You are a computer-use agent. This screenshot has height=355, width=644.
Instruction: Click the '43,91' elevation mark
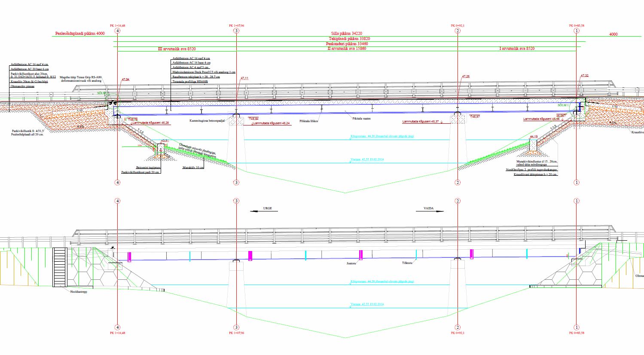[165, 141]
